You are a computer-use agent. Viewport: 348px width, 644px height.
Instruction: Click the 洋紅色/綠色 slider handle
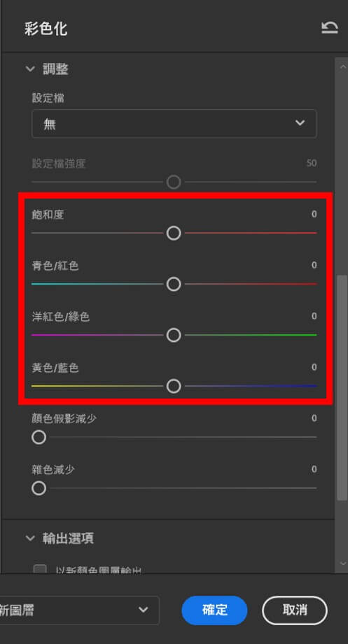pos(174,335)
